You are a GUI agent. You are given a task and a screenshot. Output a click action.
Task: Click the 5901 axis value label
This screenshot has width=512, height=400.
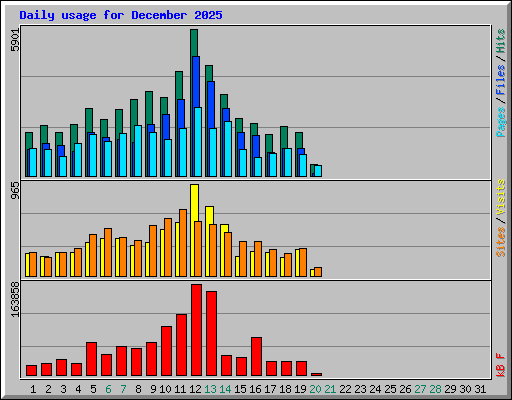pyautogui.click(x=15, y=40)
